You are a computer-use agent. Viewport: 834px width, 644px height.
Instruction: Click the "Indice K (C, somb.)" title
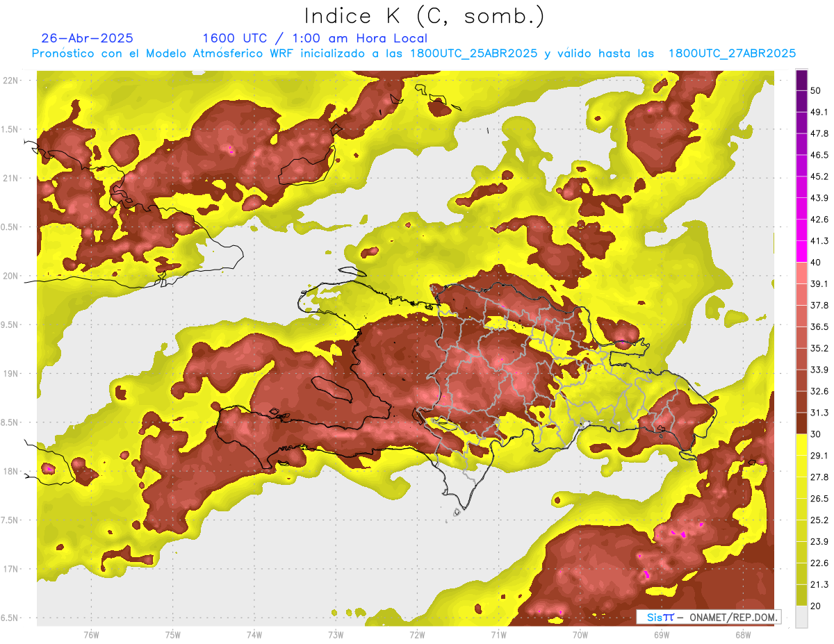[x=424, y=17]
